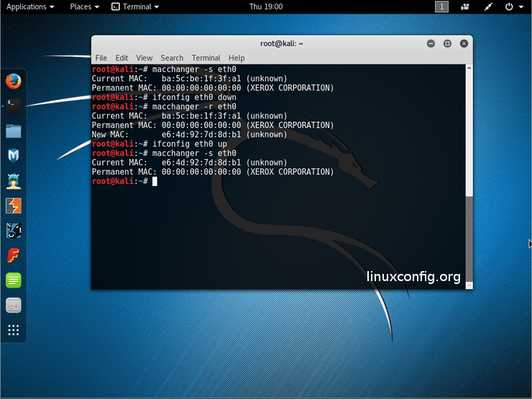The image size is (532, 399).
Task: Open tweak tool icon in dock
Action: [x=14, y=306]
